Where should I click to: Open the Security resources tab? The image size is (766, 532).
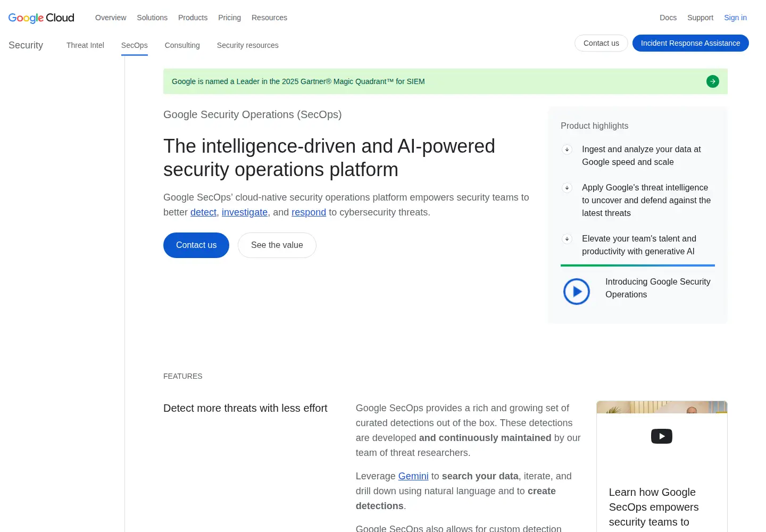coord(248,45)
